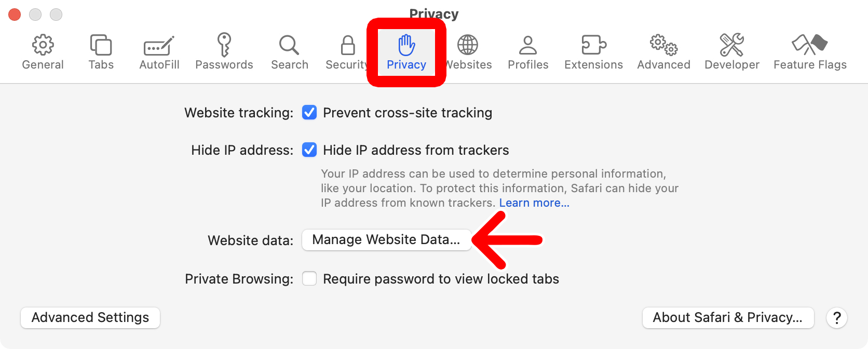Open the Feature Flags pane

[x=809, y=50]
